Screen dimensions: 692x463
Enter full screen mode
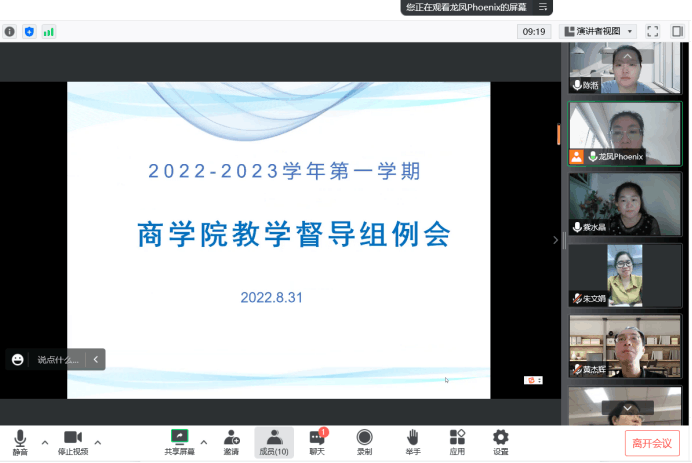[652, 31]
